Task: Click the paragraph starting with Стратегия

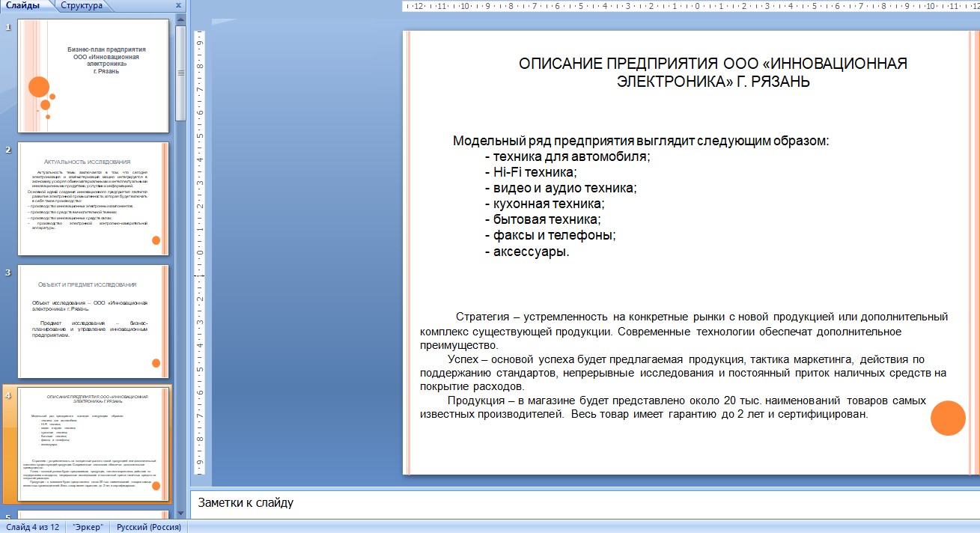Action: point(684,331)
